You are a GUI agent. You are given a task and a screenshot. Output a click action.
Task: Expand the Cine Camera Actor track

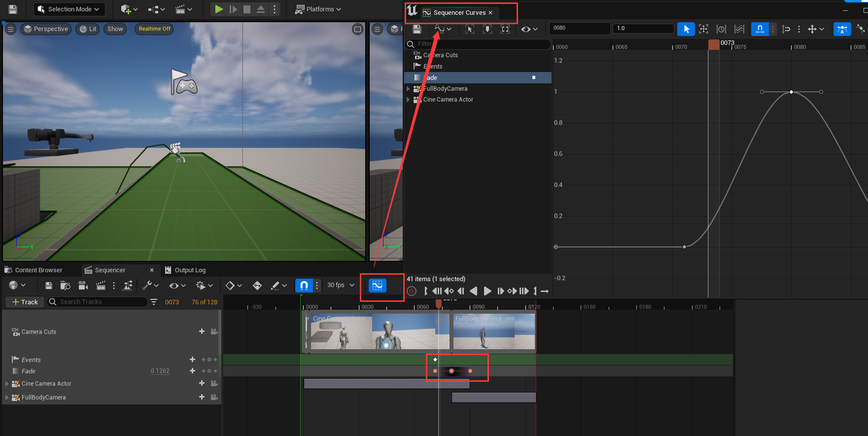pos(7,384)
